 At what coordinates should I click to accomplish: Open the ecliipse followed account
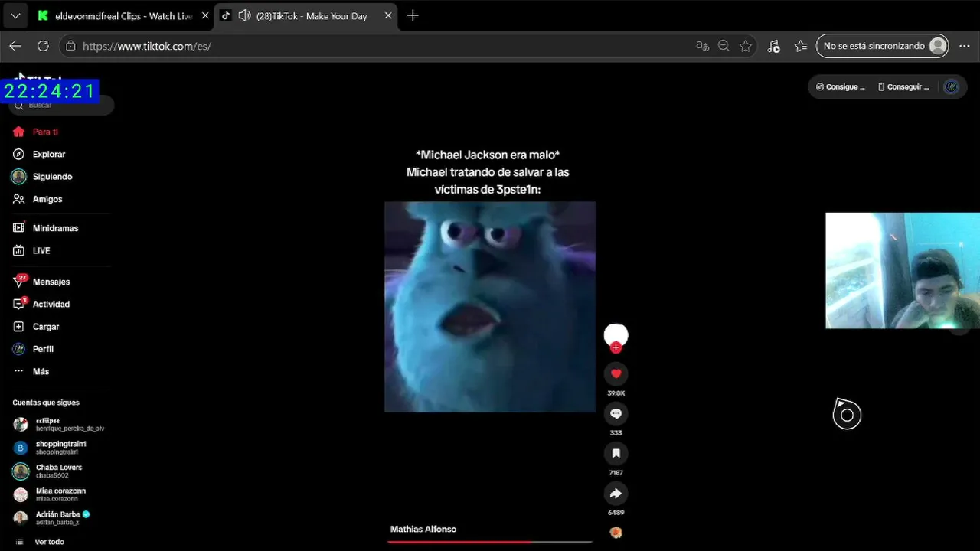[59, 425]
